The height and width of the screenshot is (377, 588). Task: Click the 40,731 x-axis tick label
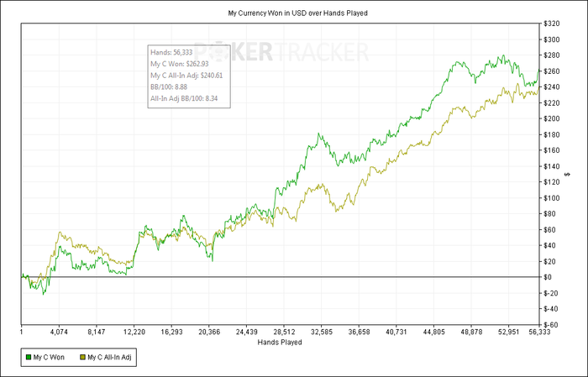coord(396,332)
